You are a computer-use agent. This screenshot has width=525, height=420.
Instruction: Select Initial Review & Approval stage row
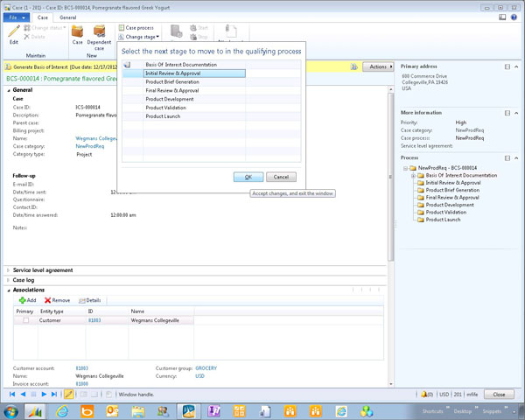(x=211, y=73)
